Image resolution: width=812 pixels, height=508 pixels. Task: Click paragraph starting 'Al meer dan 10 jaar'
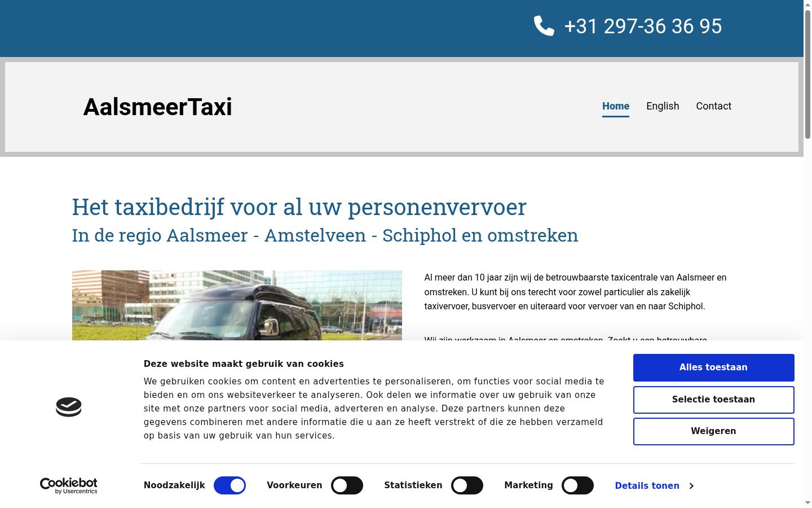[575, 292]
